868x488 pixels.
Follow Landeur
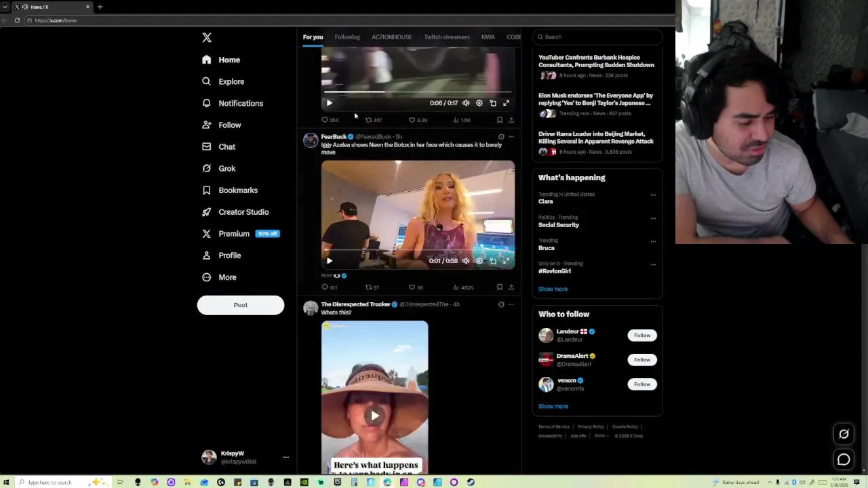(642, 335)
